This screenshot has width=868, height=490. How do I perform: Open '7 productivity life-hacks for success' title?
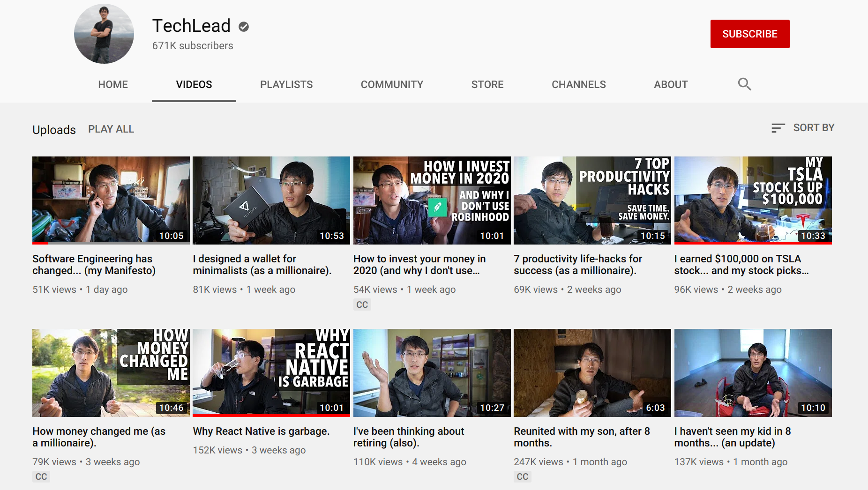click(578, 265)
